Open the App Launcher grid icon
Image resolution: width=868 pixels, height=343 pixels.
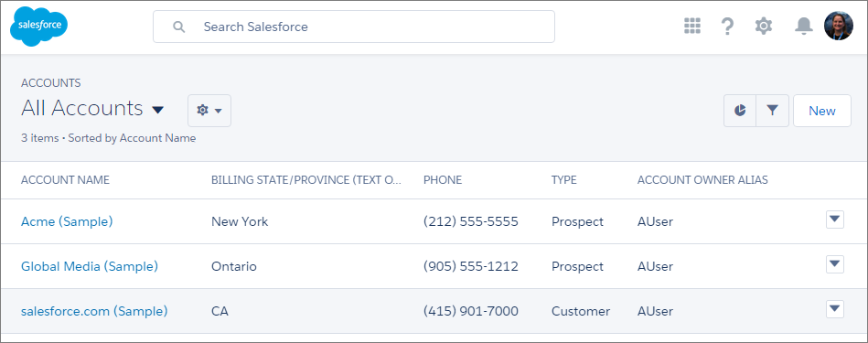[692, 26]
